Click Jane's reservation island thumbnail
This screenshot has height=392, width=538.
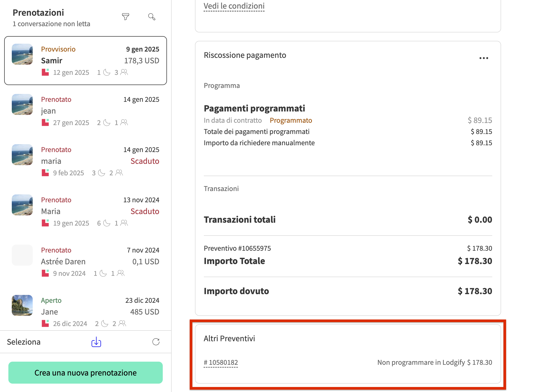click(22, 305)
